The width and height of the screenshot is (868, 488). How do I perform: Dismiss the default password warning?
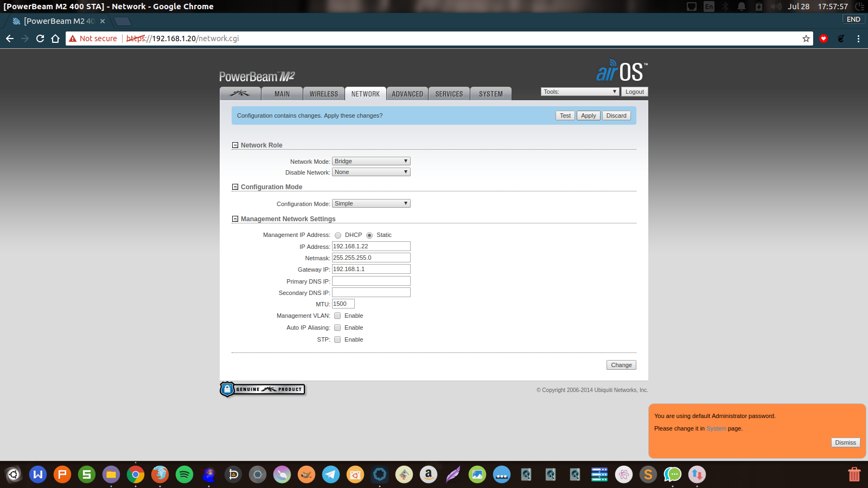click(845, 442)
